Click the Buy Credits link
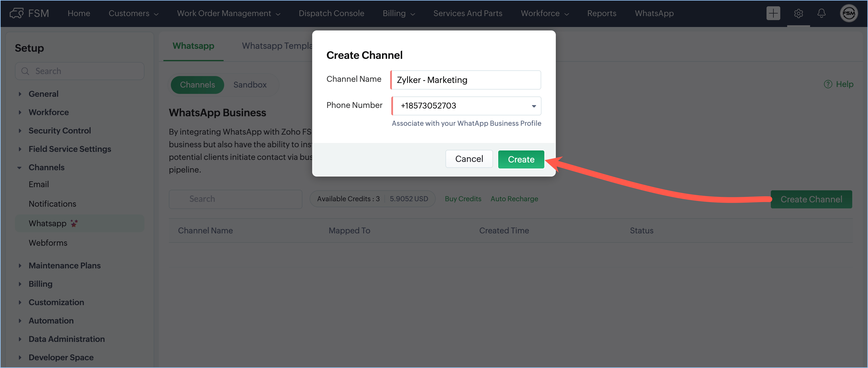 click(463, 199)
